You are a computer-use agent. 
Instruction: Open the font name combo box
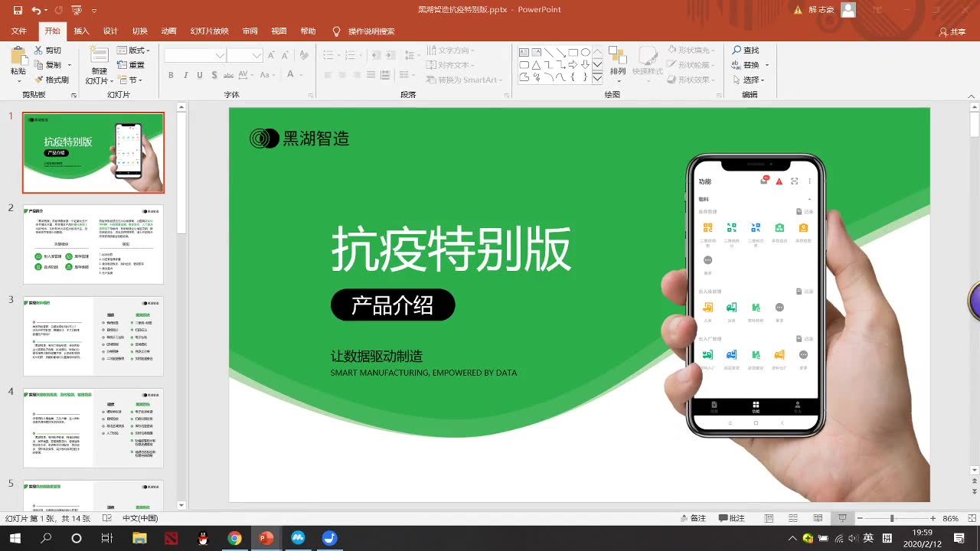(195, 55)
